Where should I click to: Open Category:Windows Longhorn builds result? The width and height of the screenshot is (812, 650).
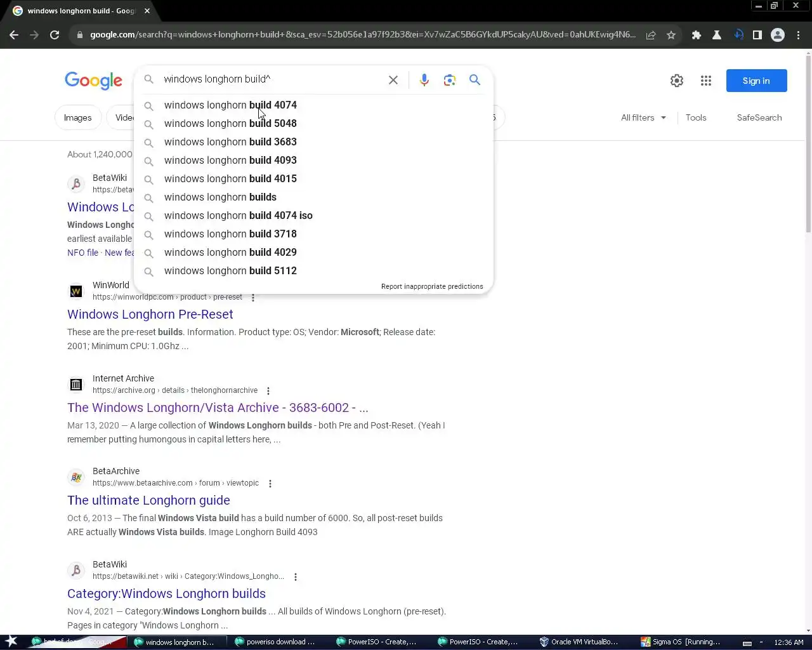point(166,594)
